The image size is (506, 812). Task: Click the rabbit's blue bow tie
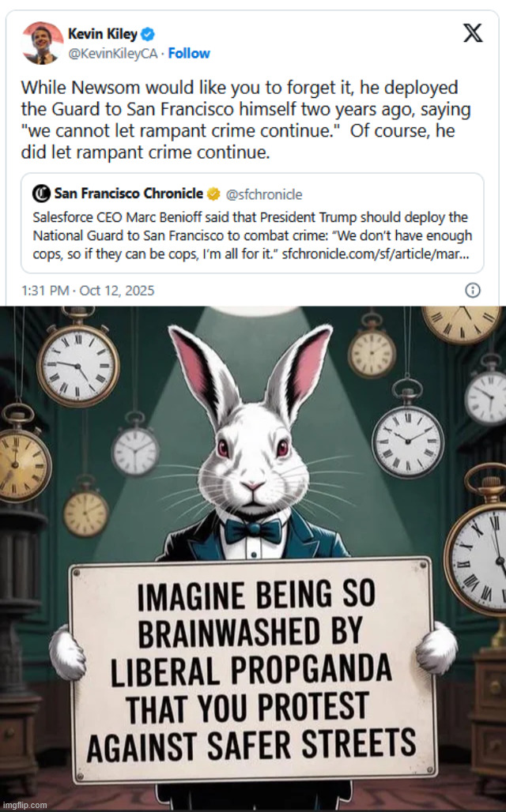coord(252,531)
